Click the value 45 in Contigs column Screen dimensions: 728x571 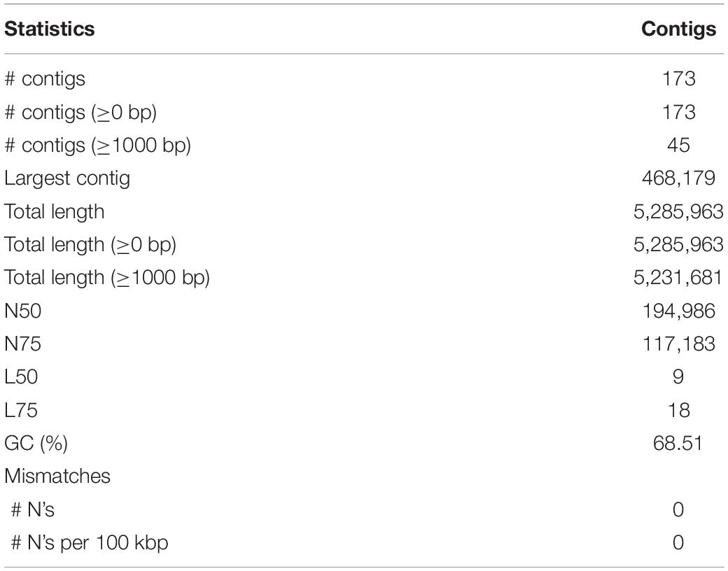coord(678,145)
